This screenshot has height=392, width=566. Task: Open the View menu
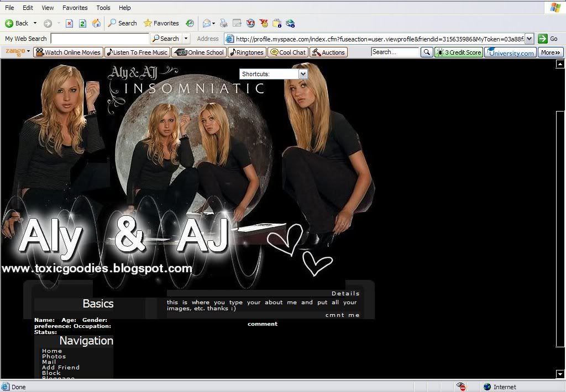click(x=48, y=8)
